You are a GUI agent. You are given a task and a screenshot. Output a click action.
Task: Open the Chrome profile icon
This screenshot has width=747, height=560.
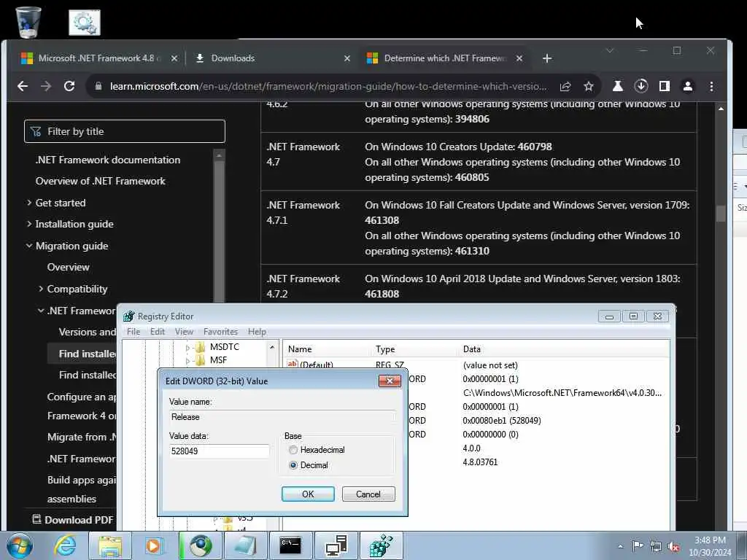click(688, 86)
